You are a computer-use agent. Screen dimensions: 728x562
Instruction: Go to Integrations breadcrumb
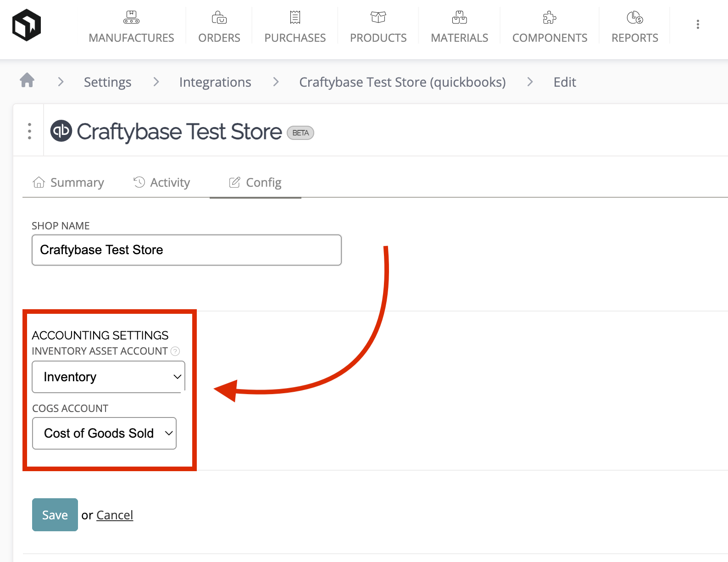tap(215, 82)
